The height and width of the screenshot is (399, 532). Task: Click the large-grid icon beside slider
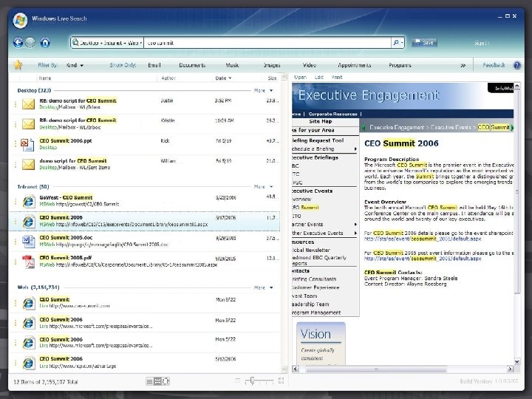[x=281, y=381]
